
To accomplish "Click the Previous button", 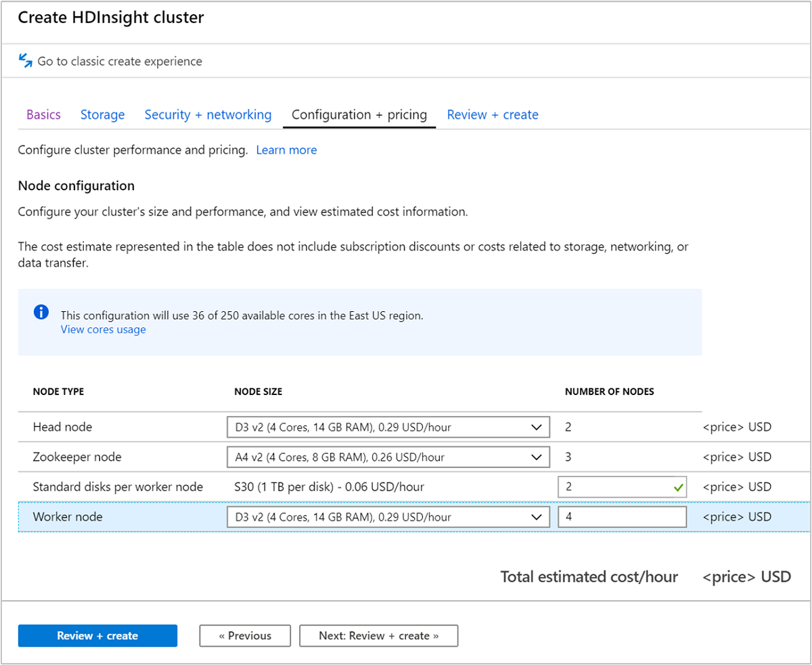I will 245,636.
